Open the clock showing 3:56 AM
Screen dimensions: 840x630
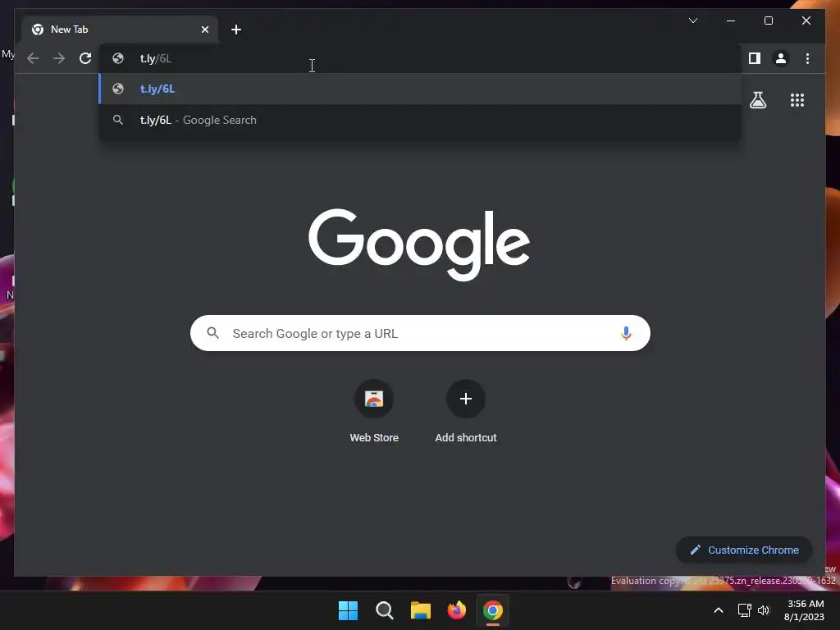pos(804,610)
